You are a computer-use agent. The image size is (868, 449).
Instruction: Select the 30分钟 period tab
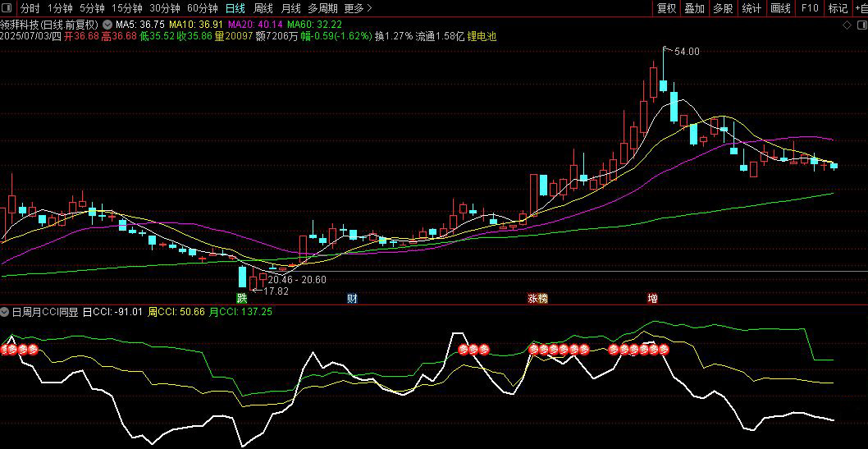[x=164, y=8]
